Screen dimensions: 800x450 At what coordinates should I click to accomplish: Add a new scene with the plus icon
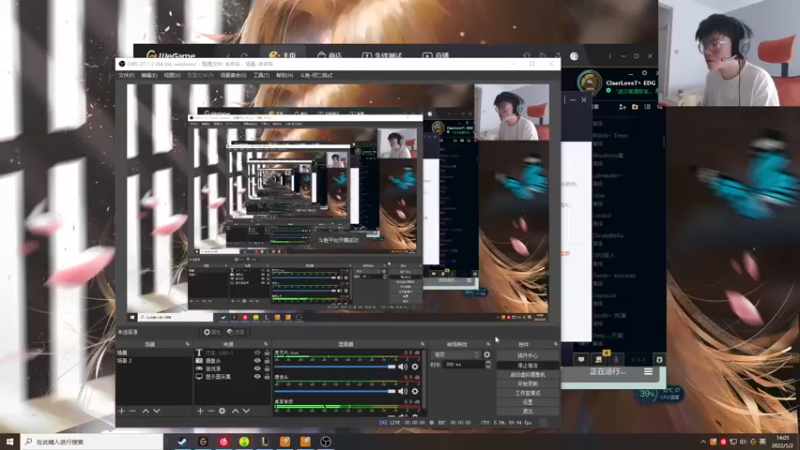(x=121, y=411)
